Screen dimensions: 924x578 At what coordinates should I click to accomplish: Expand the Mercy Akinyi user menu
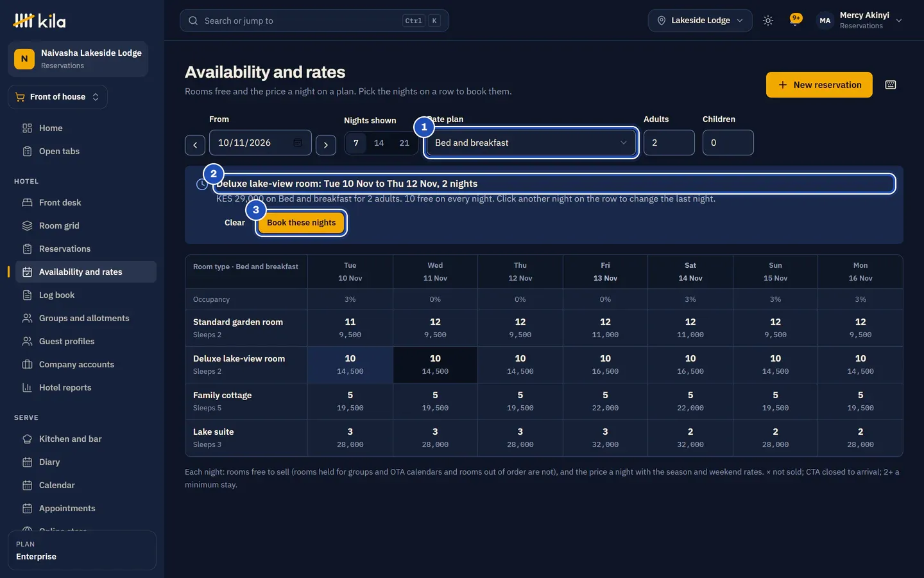point(860,21)
